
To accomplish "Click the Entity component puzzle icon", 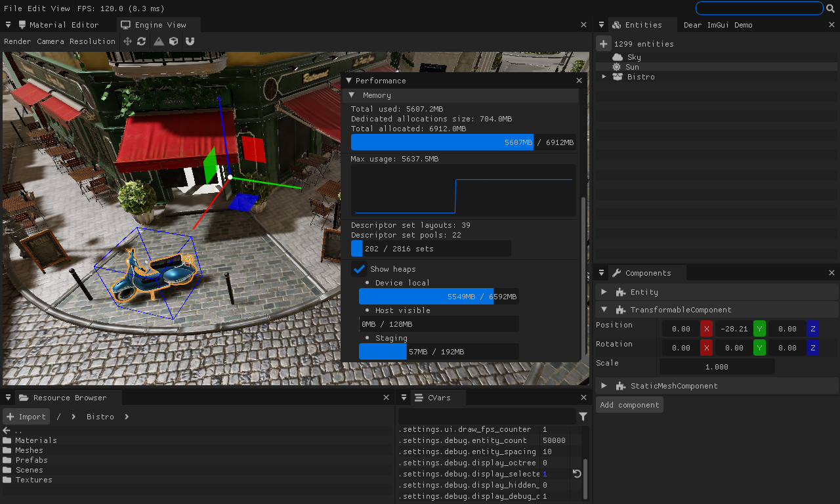I will click(x=621, y=292).
